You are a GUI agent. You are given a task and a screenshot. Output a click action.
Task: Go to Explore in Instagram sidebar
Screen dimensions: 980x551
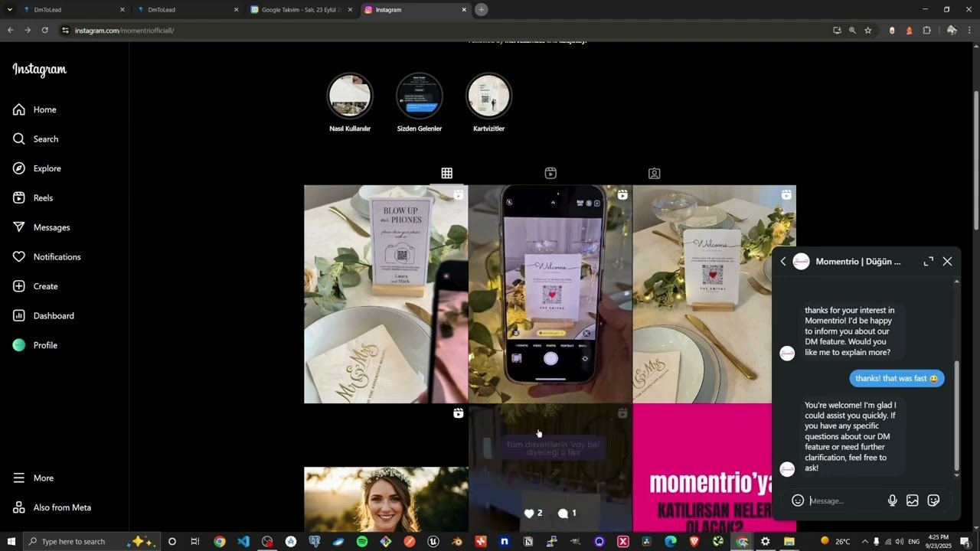(x=37, y=168)
